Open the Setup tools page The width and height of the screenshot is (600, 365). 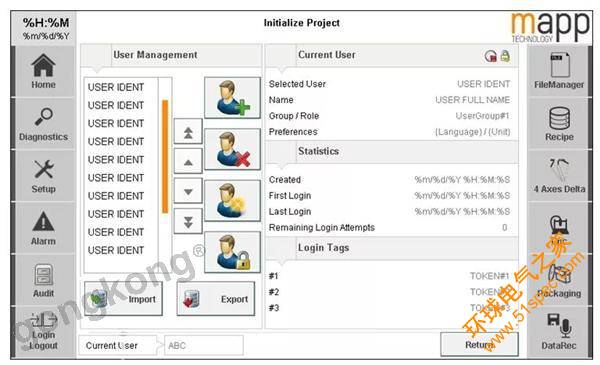click(x=43, y=176)
